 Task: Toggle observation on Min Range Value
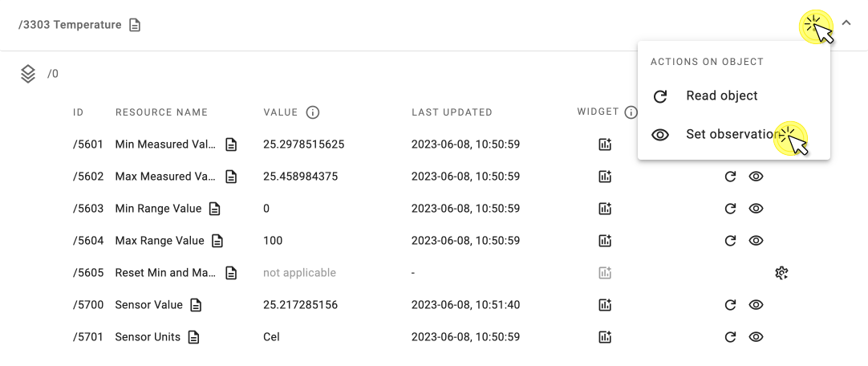tap(756, 209)
